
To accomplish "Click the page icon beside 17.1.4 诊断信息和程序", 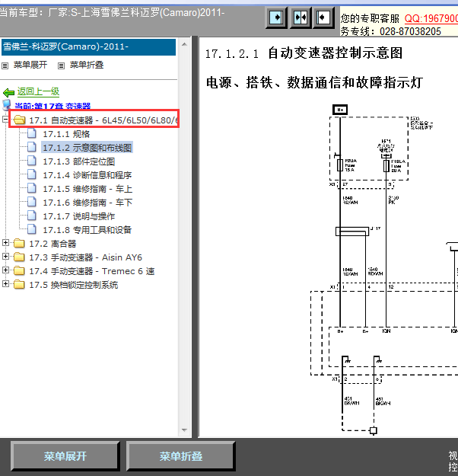I will click(32, 174).
